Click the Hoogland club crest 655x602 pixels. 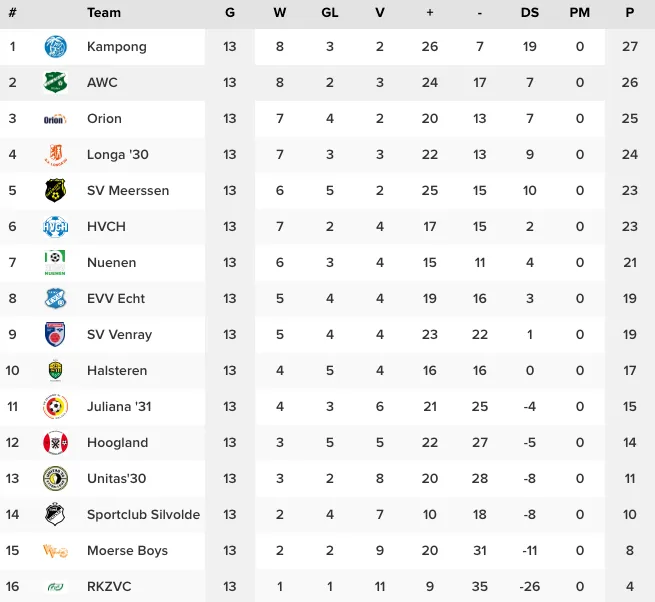point(55,443)
